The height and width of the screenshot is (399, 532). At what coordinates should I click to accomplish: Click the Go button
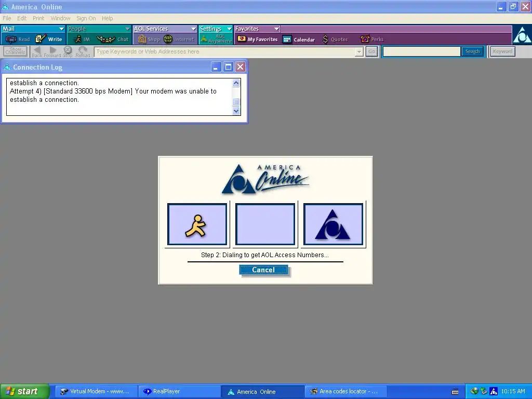(x=371, y=51)
